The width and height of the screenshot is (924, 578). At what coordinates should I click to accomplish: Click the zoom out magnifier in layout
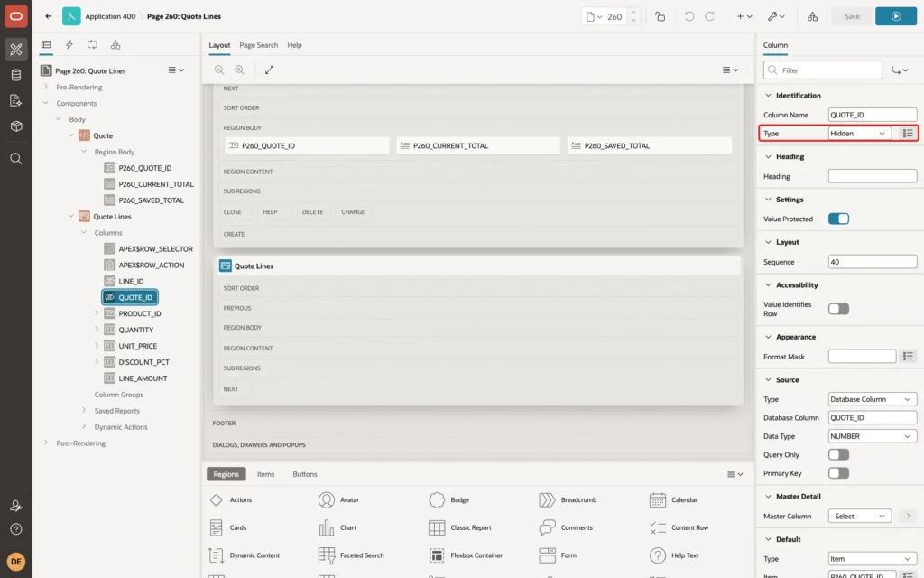[219, 70]
